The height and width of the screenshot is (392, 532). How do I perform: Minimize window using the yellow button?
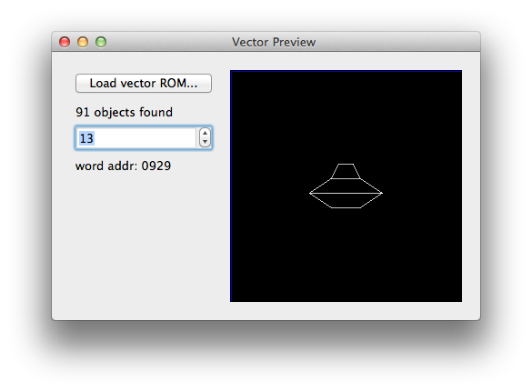point(83,42)
